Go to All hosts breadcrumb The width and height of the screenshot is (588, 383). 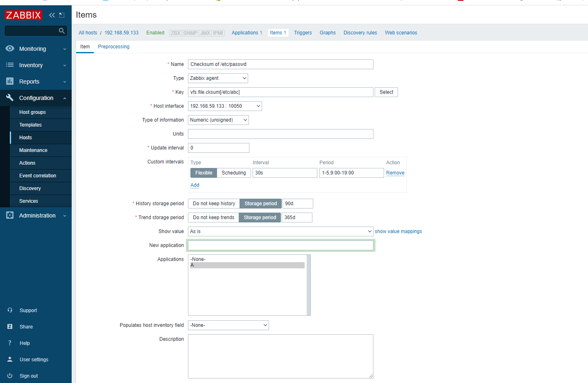tap(88, 33)
